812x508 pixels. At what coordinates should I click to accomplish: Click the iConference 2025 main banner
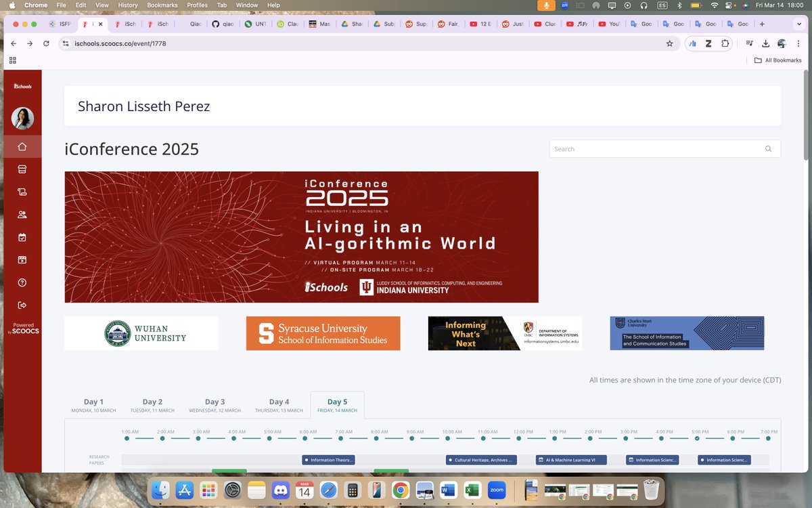tap(302, 237)
